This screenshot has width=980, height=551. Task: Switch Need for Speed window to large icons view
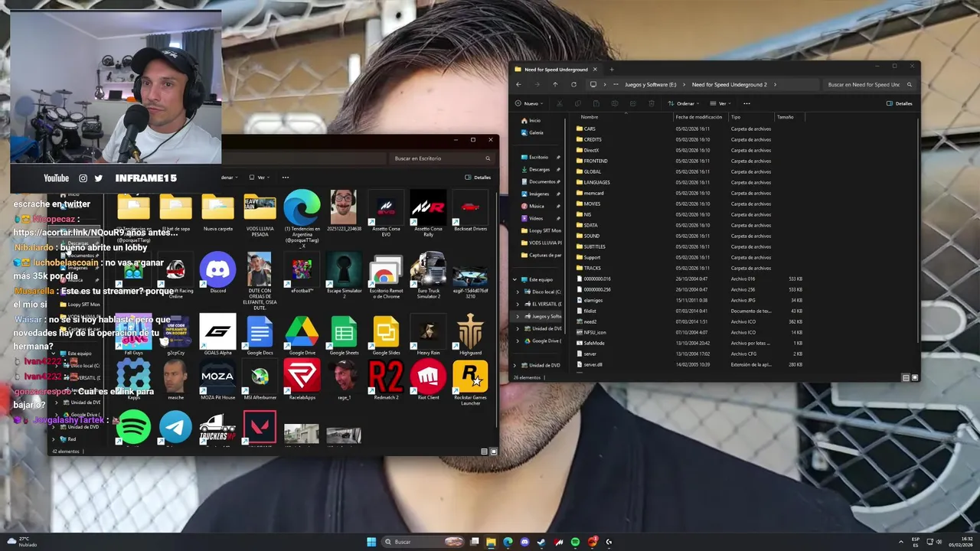coord(915,377)
